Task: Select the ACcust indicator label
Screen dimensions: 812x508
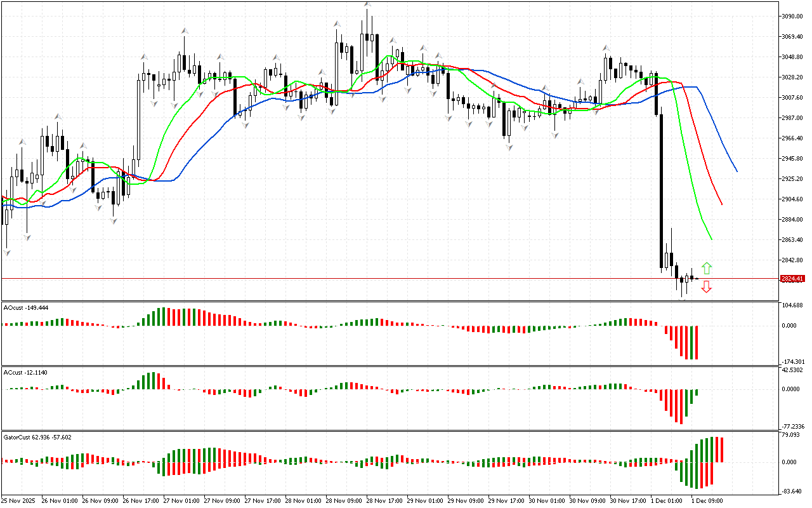Action: [25, 372]
